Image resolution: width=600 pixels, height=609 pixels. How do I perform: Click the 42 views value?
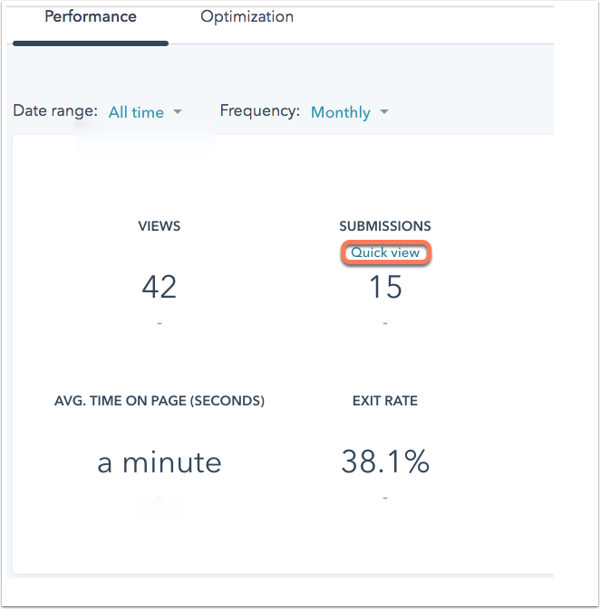pyautogui.click(x=159, y=287)
